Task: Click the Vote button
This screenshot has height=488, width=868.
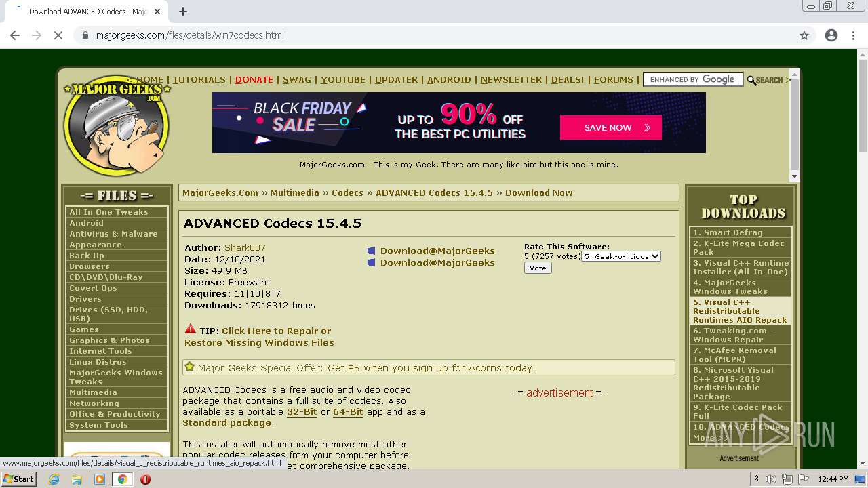Action: (x=538, y=268)
